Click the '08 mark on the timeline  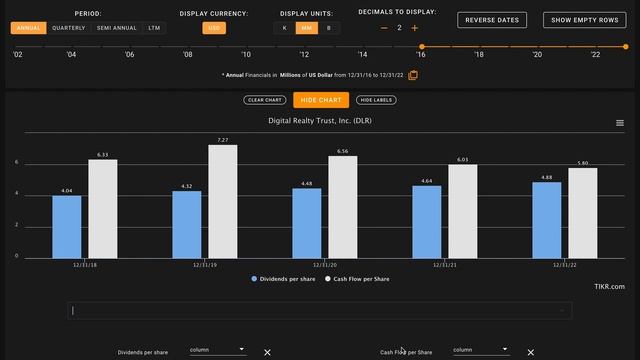(x=188, y=54)
